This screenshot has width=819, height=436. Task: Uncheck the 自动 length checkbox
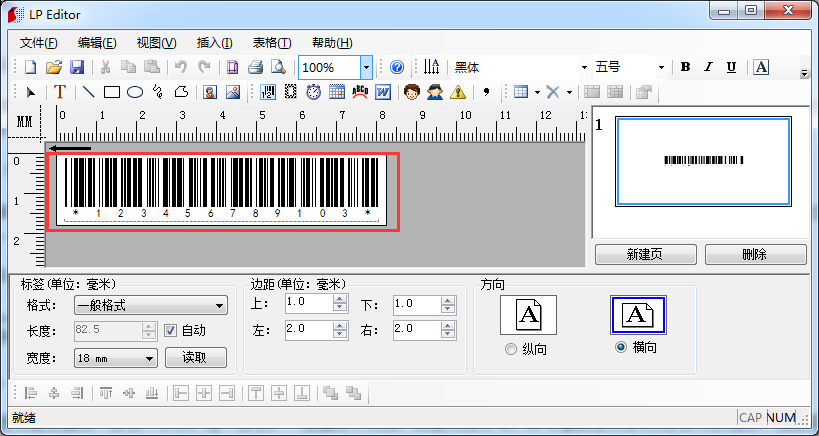tap(170, 330)
